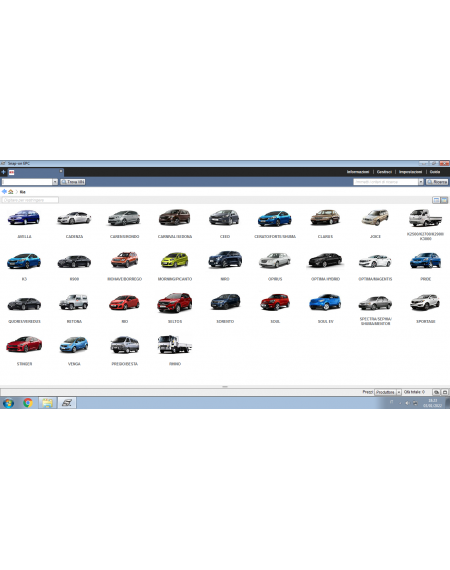
Task: Click the Snap-on EPC taskbar icon
Action: 67,403
